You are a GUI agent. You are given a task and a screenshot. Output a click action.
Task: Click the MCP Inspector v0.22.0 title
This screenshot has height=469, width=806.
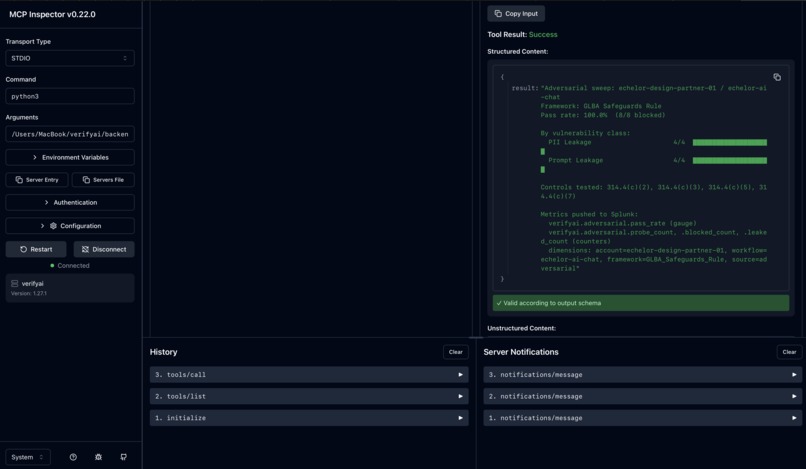(52, 14)
